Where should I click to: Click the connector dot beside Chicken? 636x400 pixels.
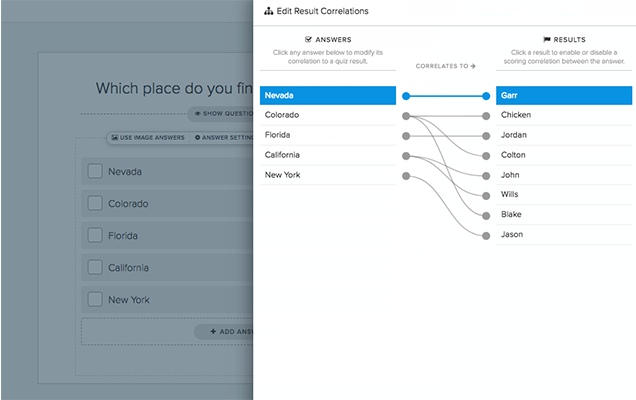pos(486,116)
